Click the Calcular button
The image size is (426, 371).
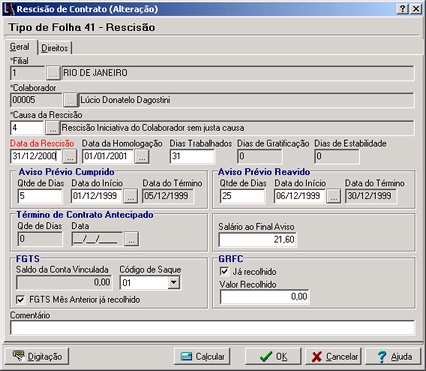[202, 356]
